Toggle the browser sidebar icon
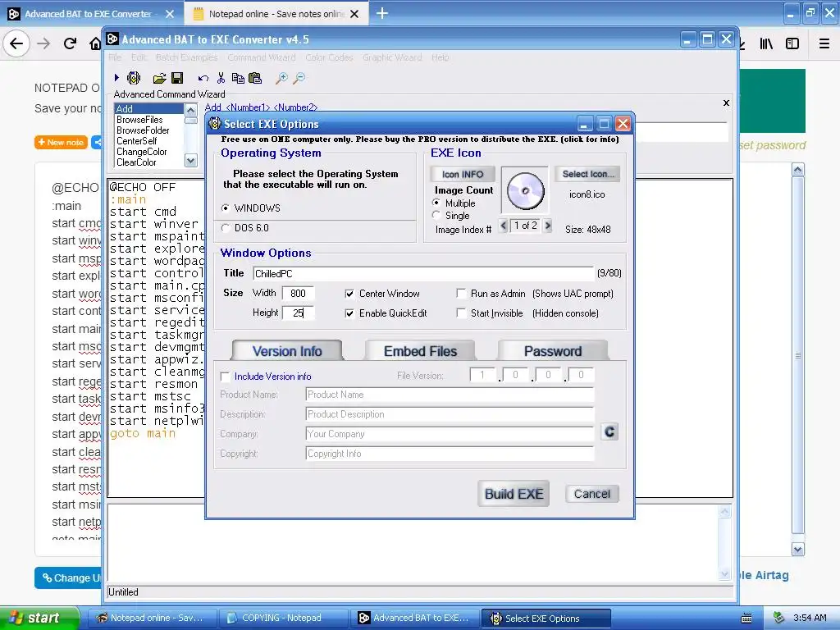 (792, 43)
